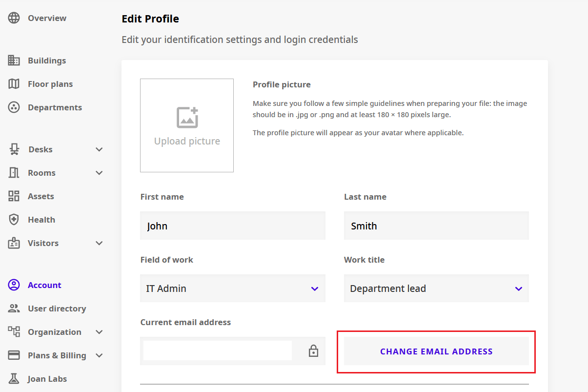The image size is (588, 392).
Task: Open the Field of work dropdown
Action: click(314, 289)
